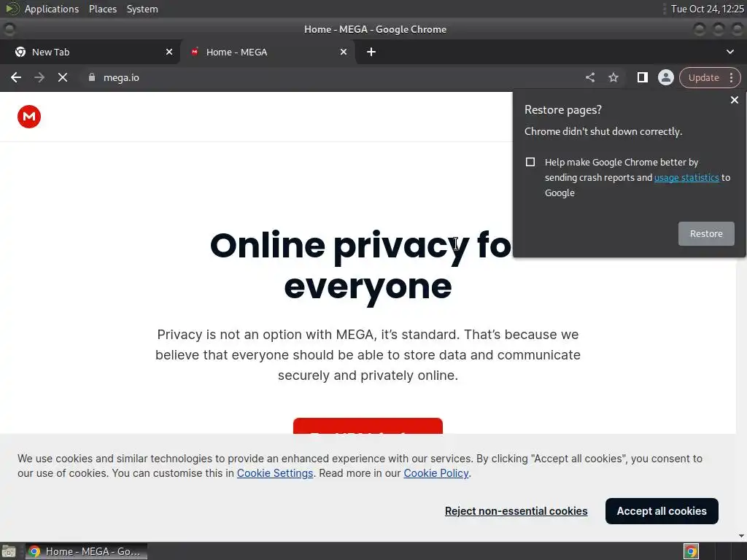The width and height of the screenshot is (747, 560).
Task: Open the Chrome three-dot menu
Action: tap(731, 77)
